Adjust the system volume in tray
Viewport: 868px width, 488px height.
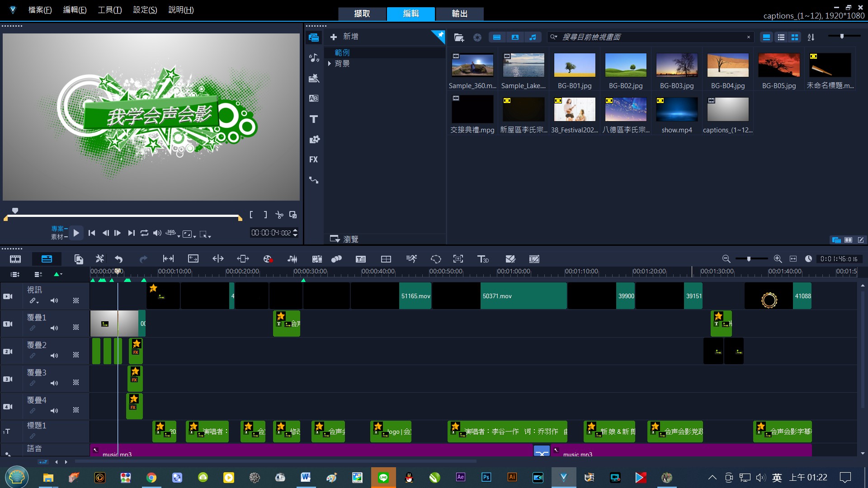(x=761, y=477)
